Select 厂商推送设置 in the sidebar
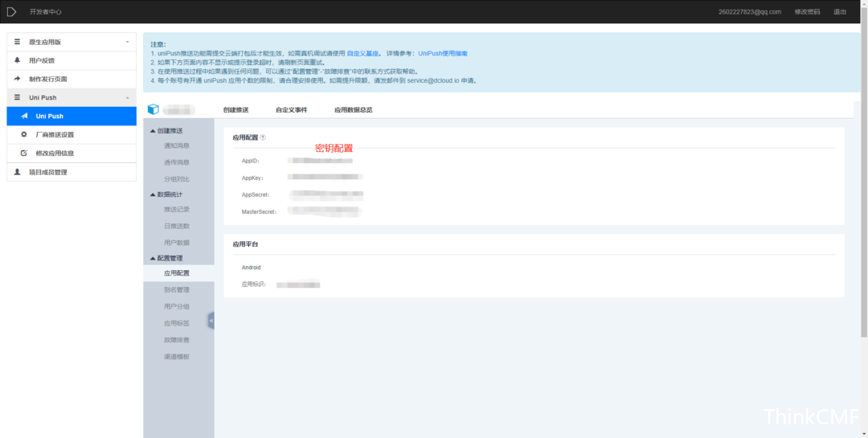The width and height of the screenshot is (868, 438). pos(72,134)
